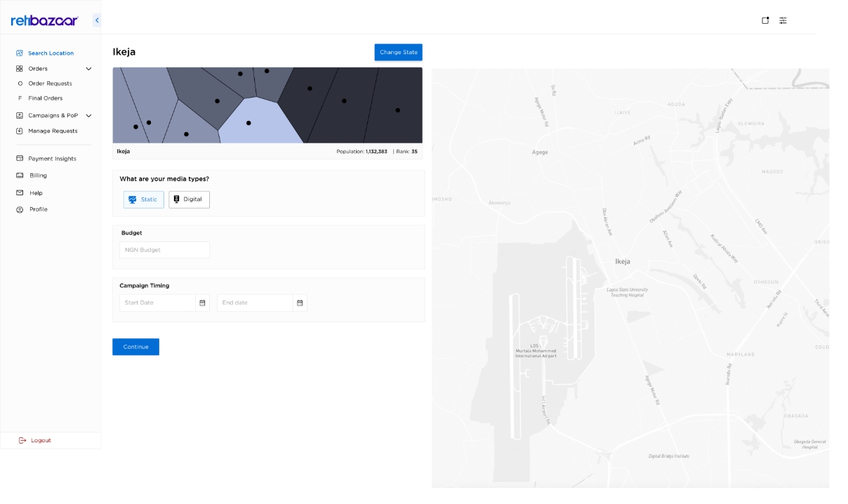Go to Manage Requests
The image size is (848, 504).
tap(53, 131)
